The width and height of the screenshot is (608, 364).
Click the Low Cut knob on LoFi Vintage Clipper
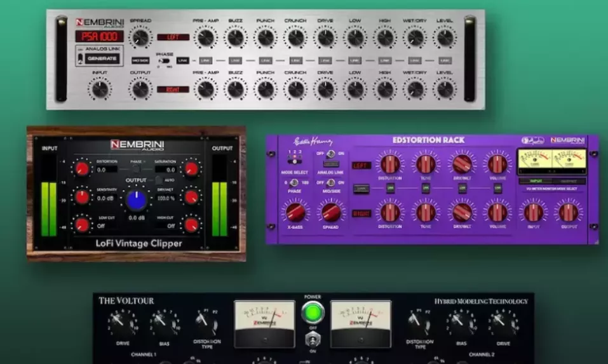(x=82, y=225)
